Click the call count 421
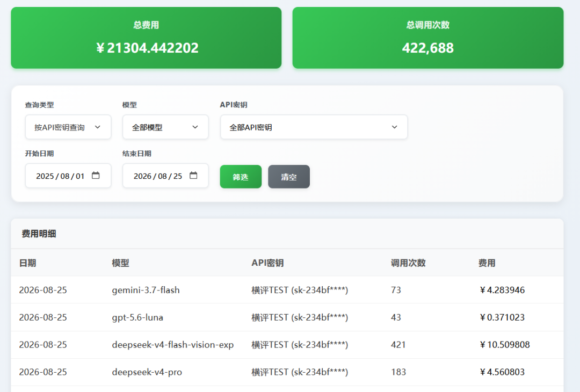This screenshot has width=580, height=392. coord(398,345)
